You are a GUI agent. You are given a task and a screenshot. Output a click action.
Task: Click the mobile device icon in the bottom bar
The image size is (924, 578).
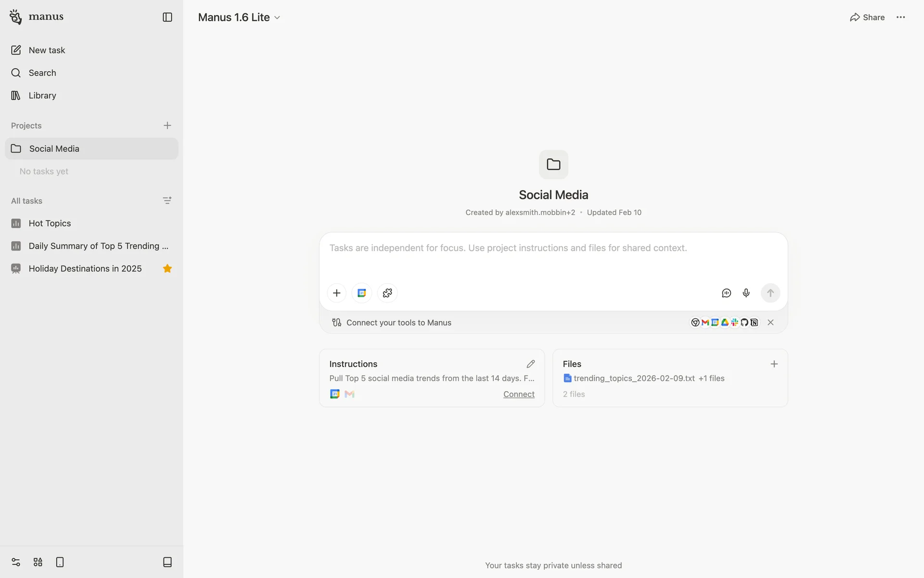click(x=60, y=562)
